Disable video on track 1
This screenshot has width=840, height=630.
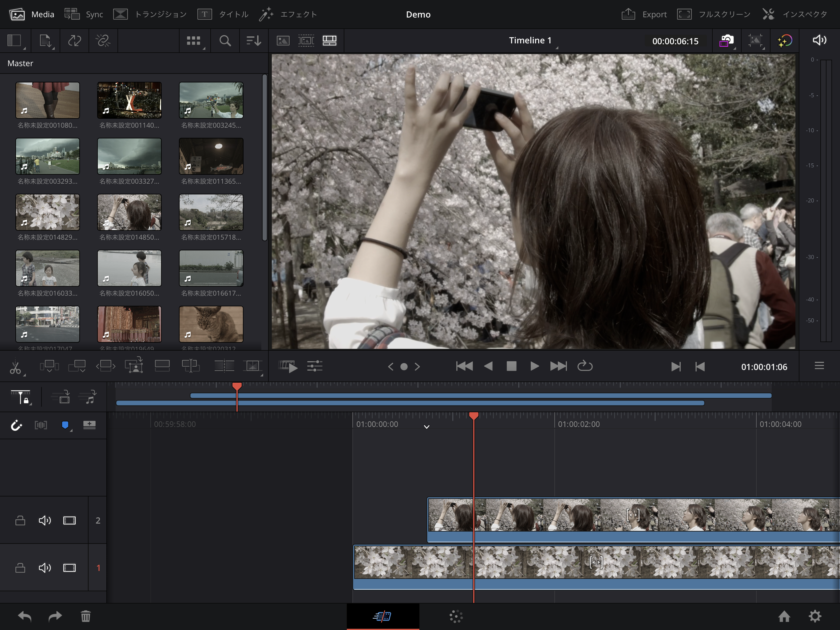[69, 568]
